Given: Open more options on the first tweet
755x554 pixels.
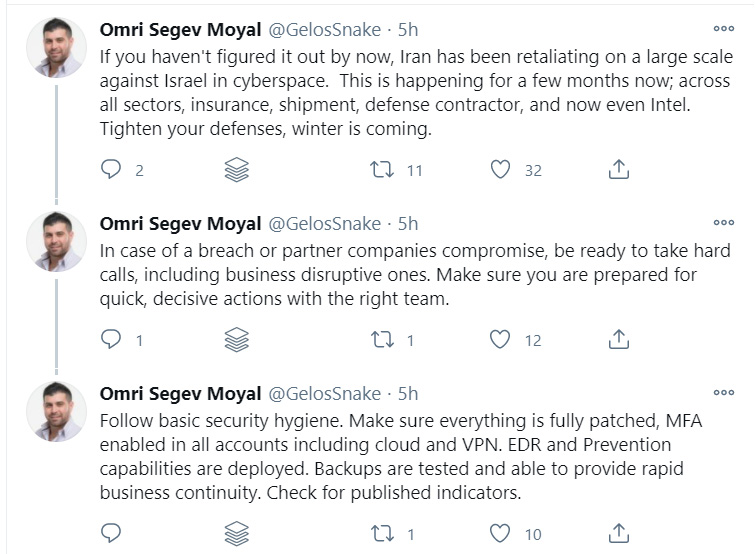Looking at the screenshot, I should (723, 29).
